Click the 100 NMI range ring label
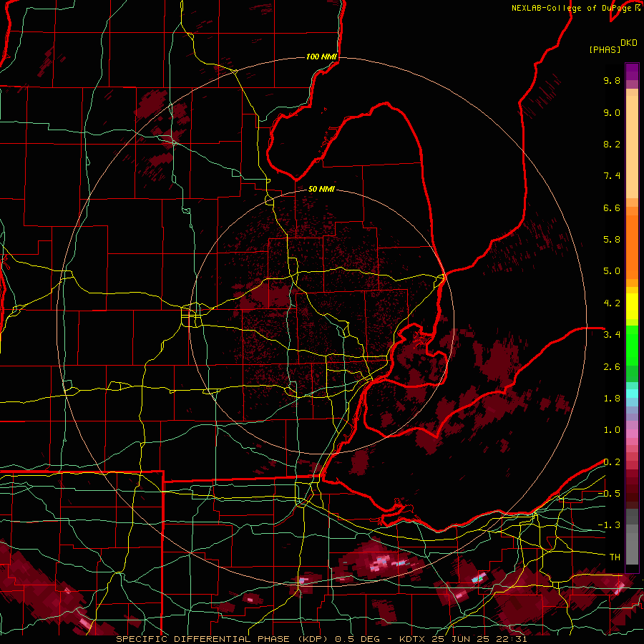This screenshot has height=644, width=644. pos(321,57)
